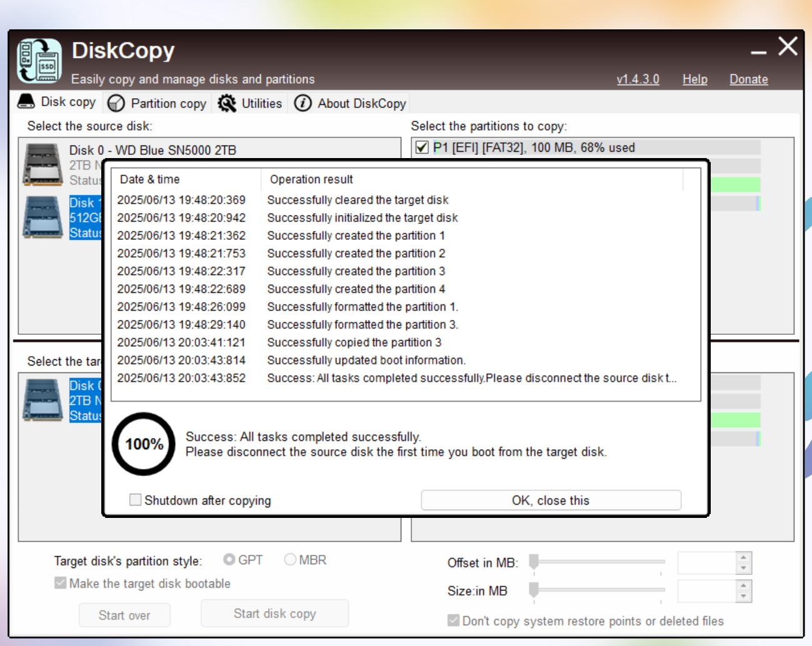Uncheck Shutdown after copying
This screenshot has width=812, height=646.
[x=134, y=500]
